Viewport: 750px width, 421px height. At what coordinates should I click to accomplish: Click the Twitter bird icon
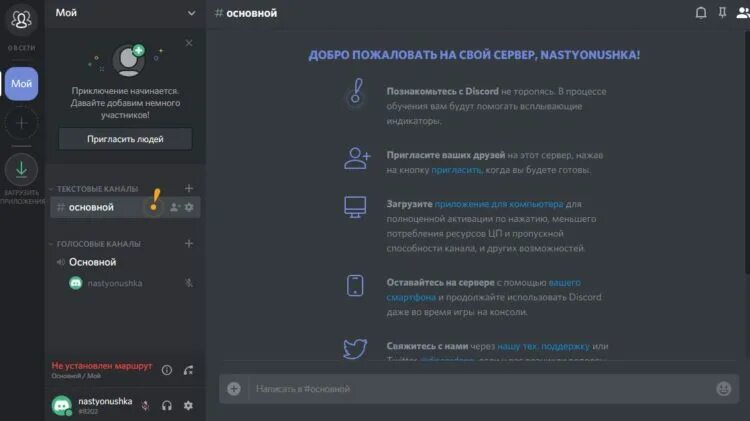[x=355, y=349]
